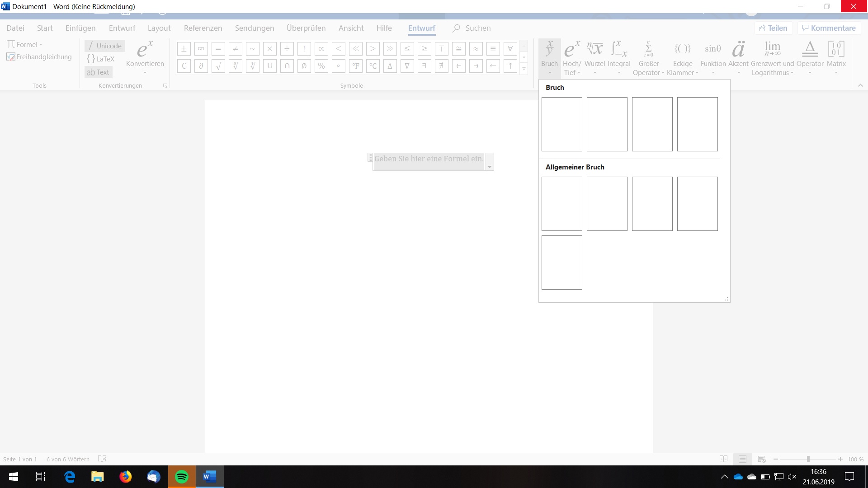Click the infinity symbol in Symbole gallery
868x488 pixels.
[201, 49]
